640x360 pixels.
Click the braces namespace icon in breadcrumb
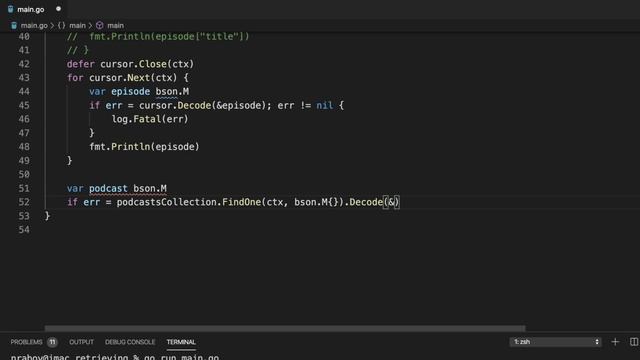coord(61,25)
